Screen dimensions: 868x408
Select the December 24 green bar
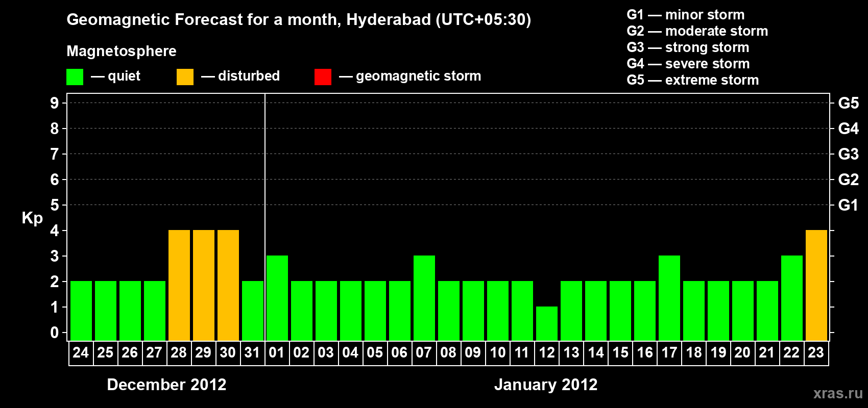(81, 311)
